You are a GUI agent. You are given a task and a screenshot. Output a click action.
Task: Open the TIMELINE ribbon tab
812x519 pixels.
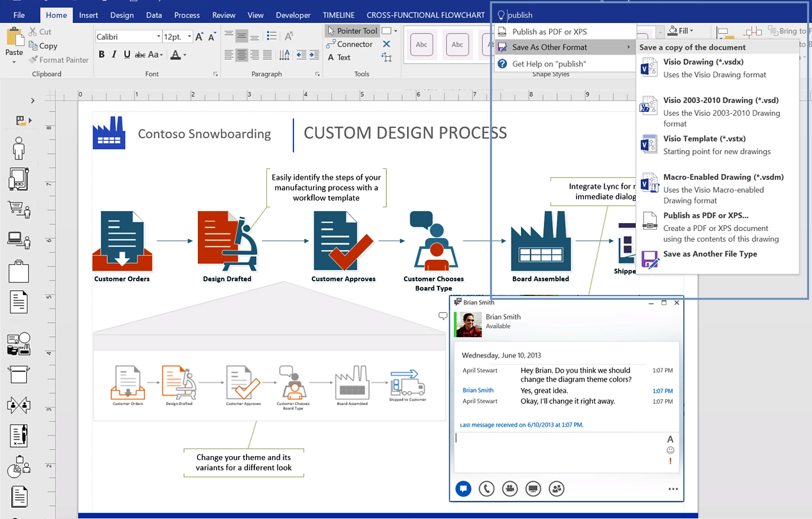tap(338, 15)
